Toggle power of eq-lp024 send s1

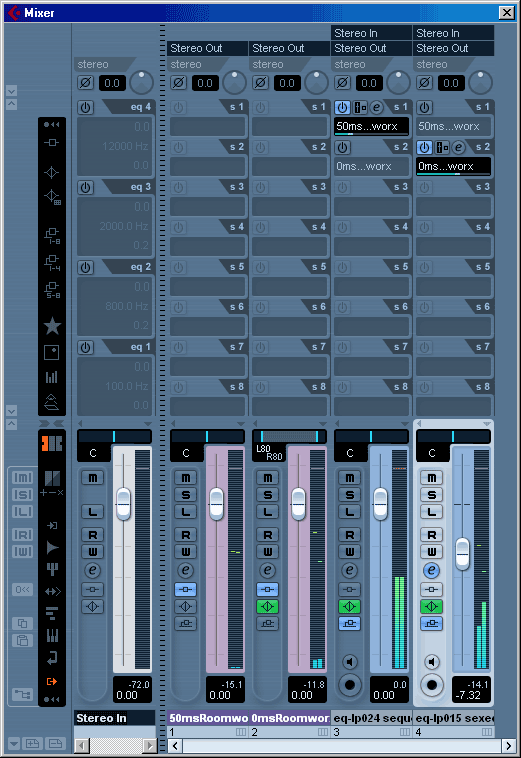click(x=342, y=107)
